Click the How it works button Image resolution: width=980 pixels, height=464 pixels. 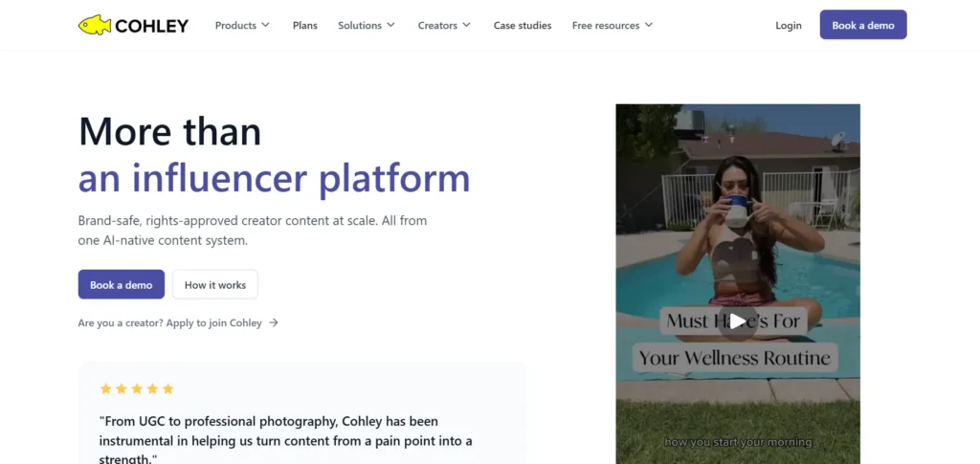pos(215,285)
